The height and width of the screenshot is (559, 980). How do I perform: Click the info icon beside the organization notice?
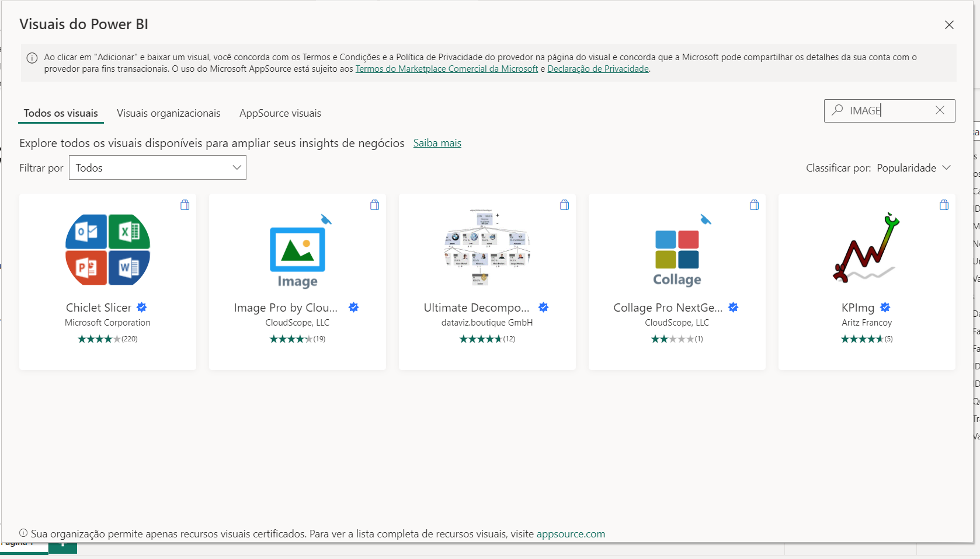click(23, 533)
